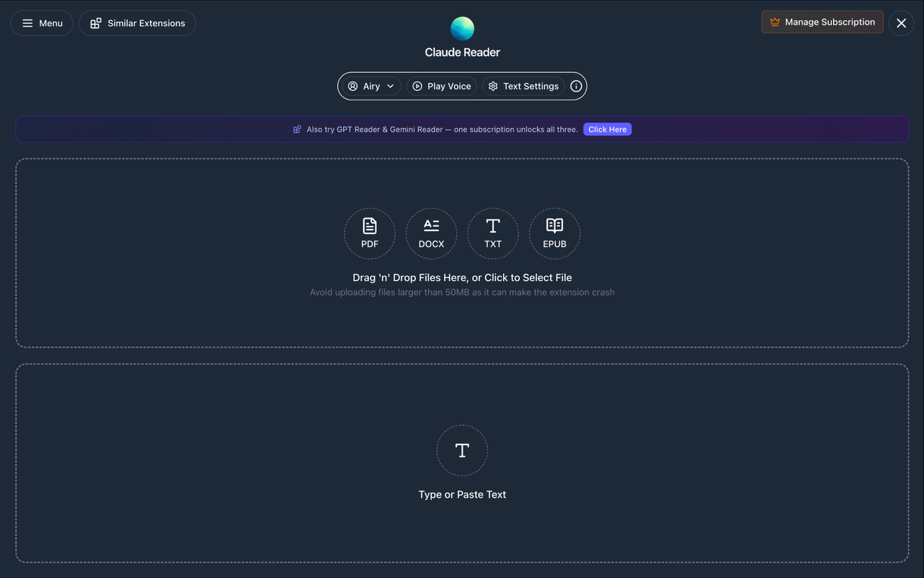Click the info icon in toolbar

tap(576, 86)
